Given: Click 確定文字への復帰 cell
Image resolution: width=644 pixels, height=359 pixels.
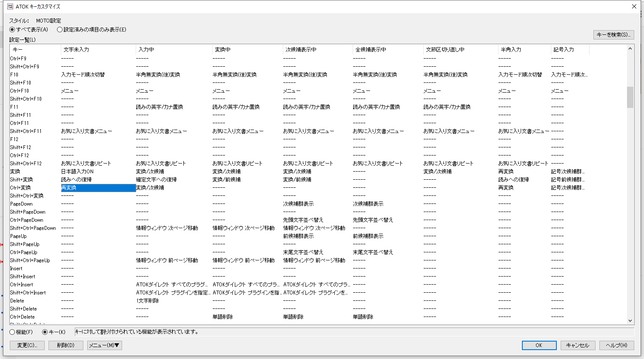Looking at the screenshot, I should (157, 180).
